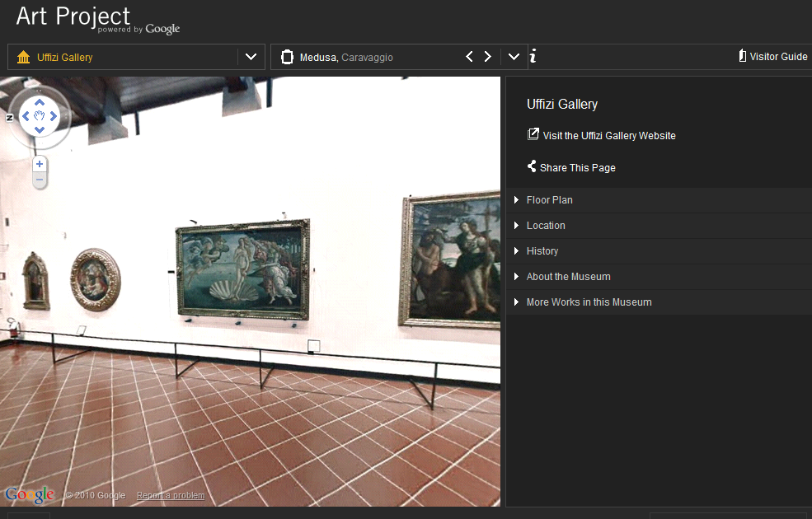Click the Uffizi Gallery name in museum selector

(65, 58)
